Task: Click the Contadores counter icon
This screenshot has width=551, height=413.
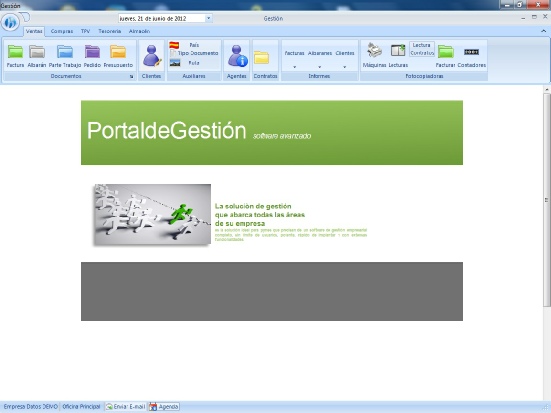Action: [x=471, y=52]
